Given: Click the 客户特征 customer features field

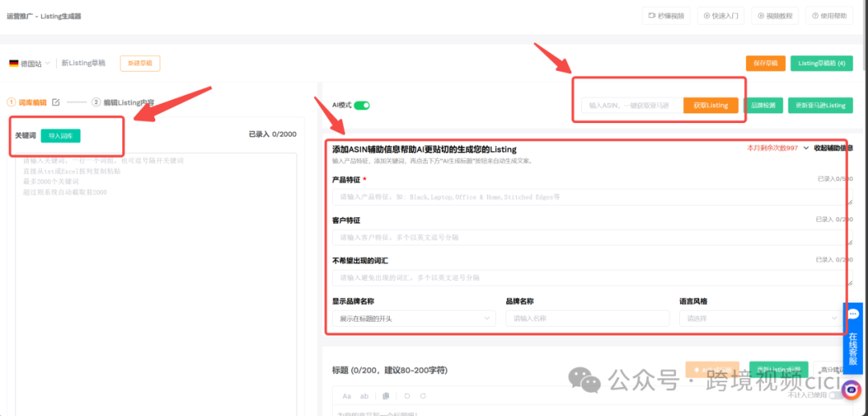Looking at the screenshot, I should click(592, 237).
